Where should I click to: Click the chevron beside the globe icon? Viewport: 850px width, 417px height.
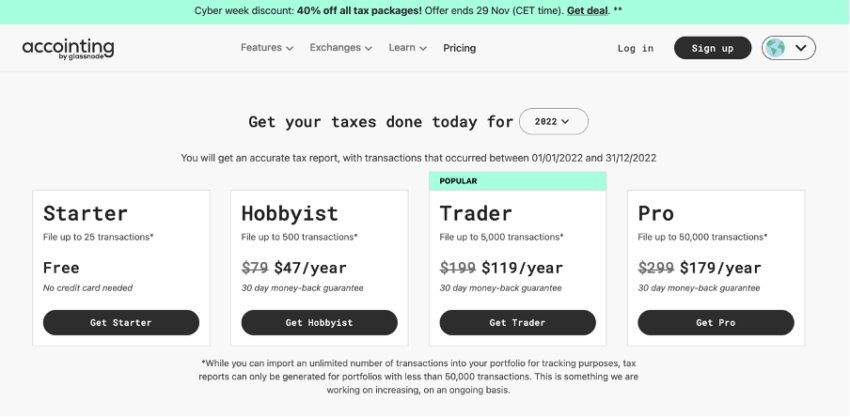[800, 48]
